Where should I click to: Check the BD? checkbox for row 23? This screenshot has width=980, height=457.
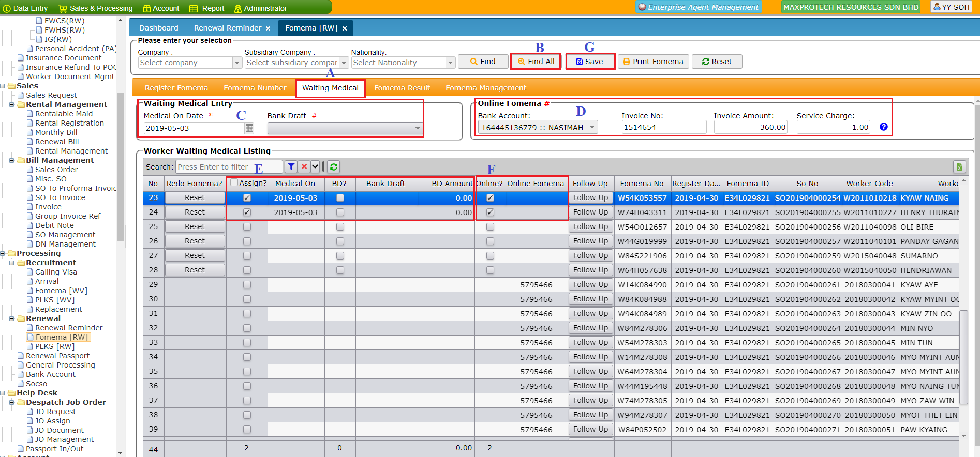(x=340, y=197)
